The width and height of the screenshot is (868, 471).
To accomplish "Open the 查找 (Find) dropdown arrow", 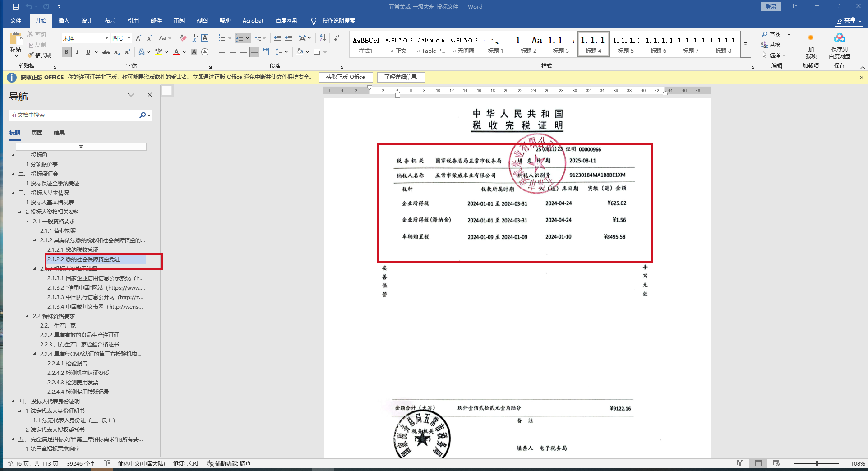I will pyautogui.click(x=789, y=34).
